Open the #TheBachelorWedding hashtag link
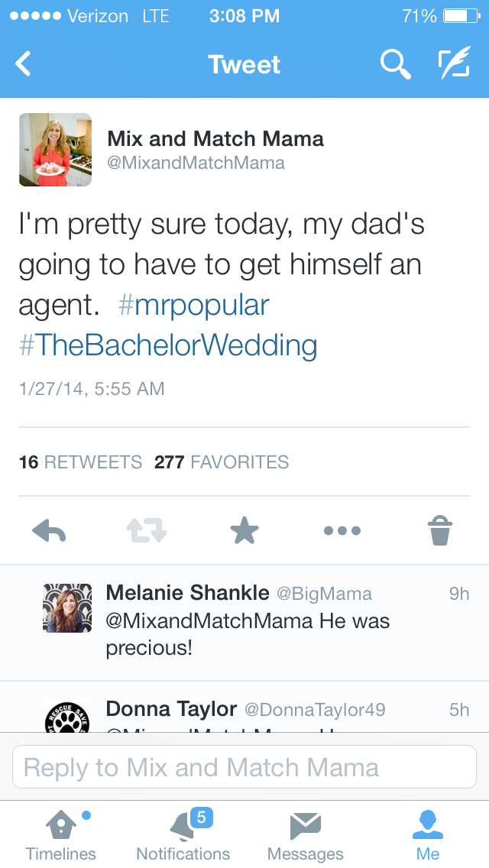The width and height of the screenshot is (489, 868). coord(168,345)
